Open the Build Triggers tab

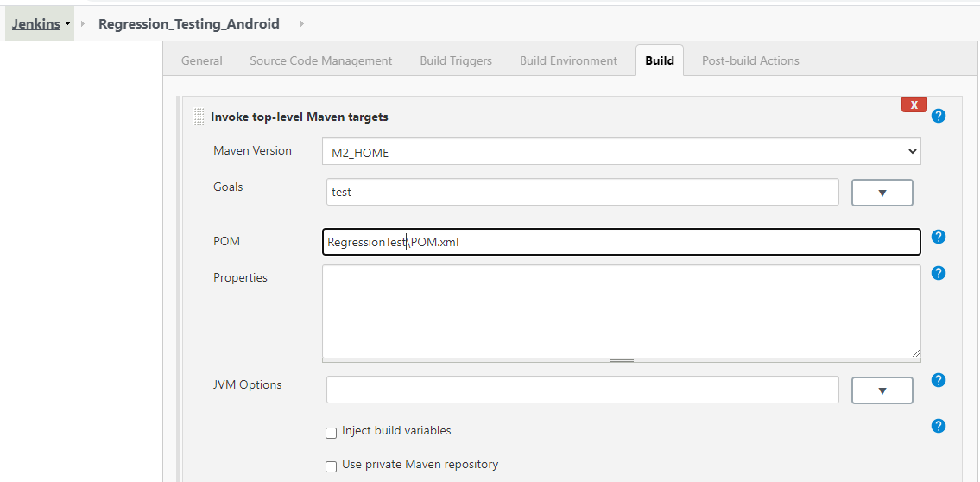coord(456,60)
